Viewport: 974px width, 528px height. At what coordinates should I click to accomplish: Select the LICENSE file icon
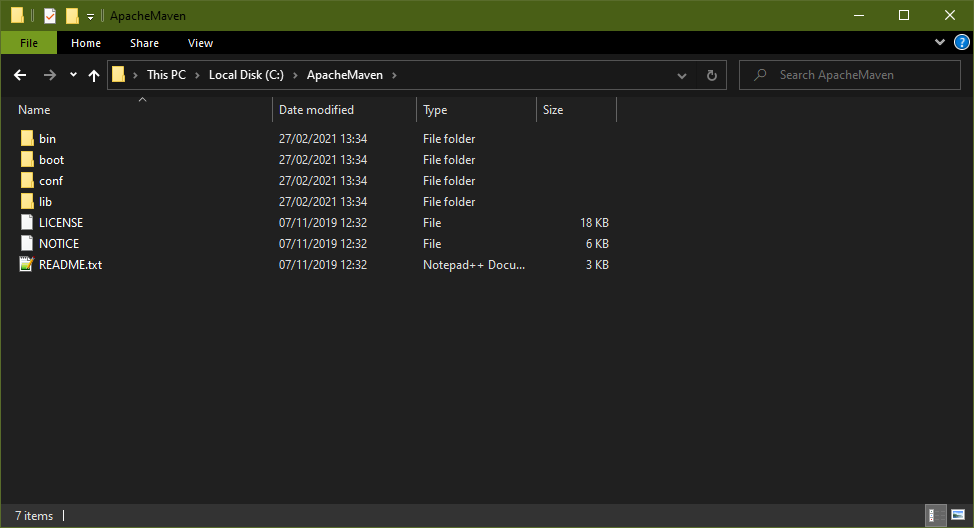tap(27, 222)
